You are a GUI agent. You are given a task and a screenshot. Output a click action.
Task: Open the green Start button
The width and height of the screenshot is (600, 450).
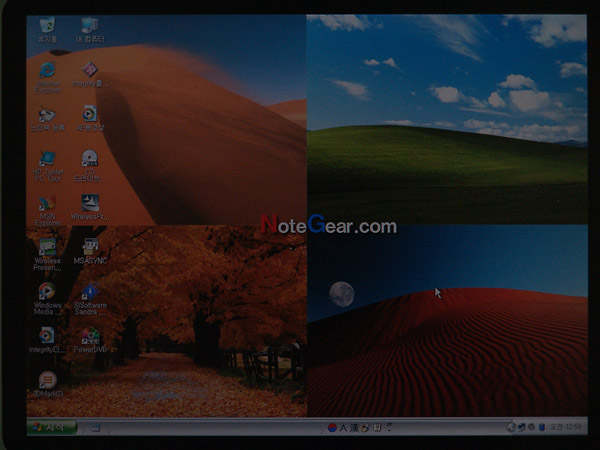[52, 427]
